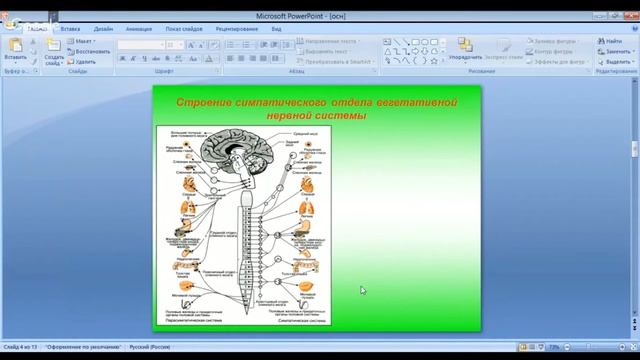Click the Increase Font Size icon
Viewport: 640px width, 360px height.
pos(191,45)
